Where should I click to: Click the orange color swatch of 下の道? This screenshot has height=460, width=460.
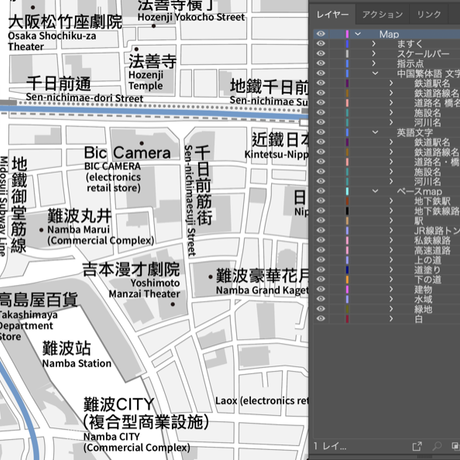click(347, 279)
